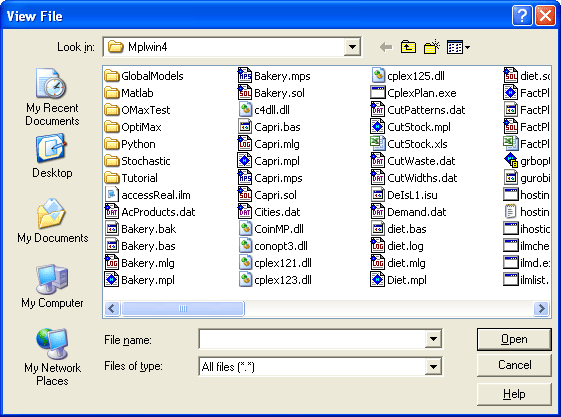Click the back navigation arrow icon
Image resolution: width=561 pixels, height=417 pixels.
click(386, 47)
